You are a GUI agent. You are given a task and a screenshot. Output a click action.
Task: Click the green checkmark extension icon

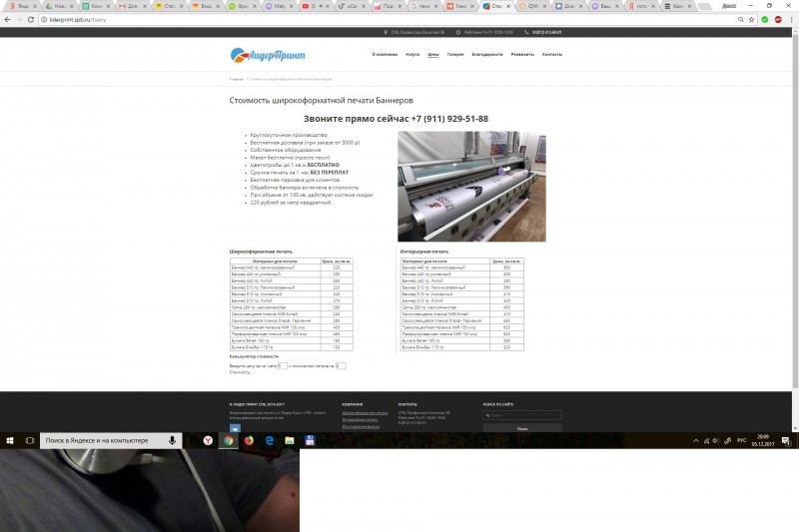tap(765, 19)
